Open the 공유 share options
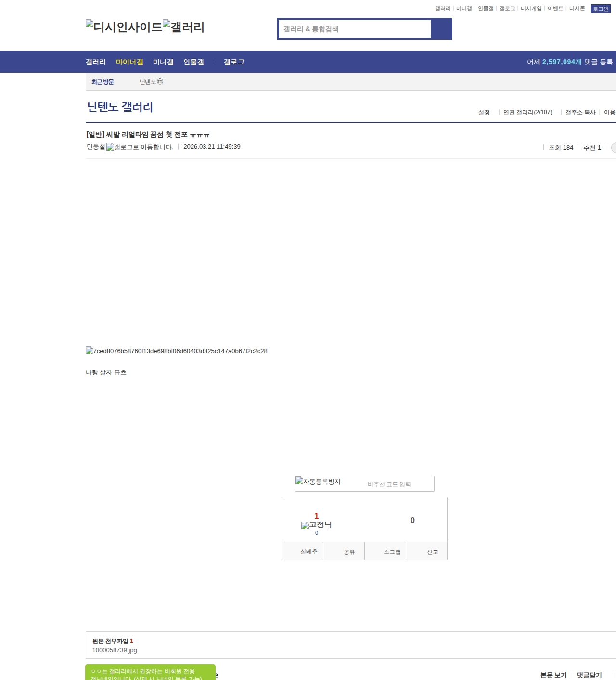Viewport: 616px width, 680px height. point(349,552)
